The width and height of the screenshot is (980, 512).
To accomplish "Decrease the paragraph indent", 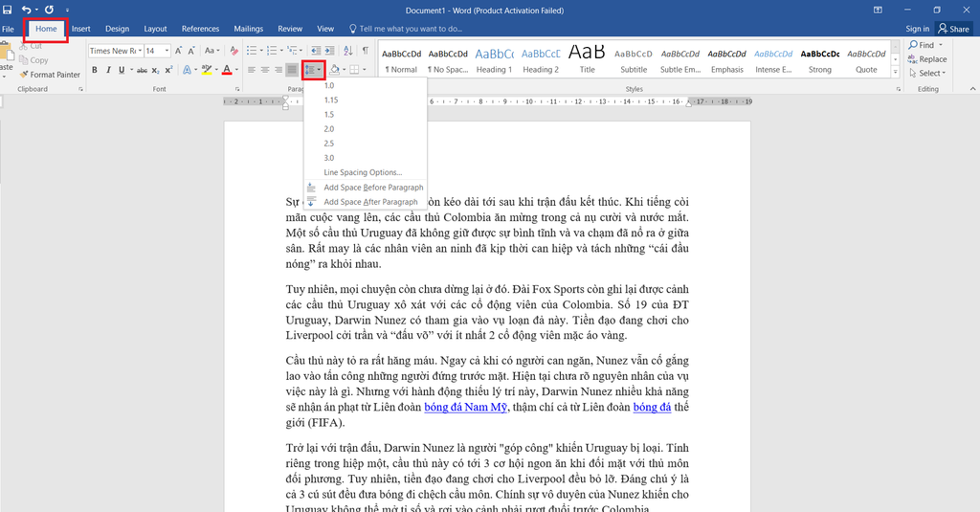I will (316, 51).
